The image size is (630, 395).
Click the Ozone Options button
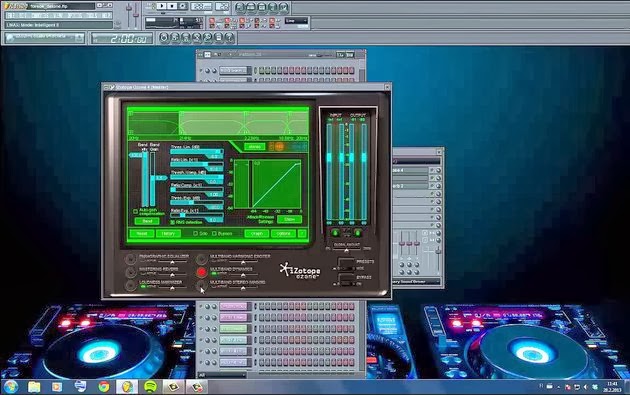pyautogui.click(x=283, y=233)
